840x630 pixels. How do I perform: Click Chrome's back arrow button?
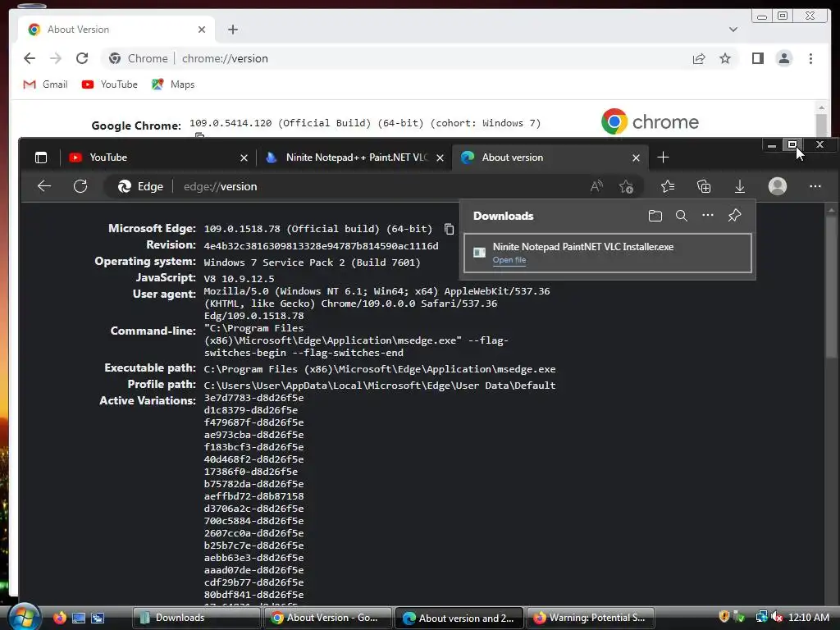pyautogui.click(x=30, y=58)
